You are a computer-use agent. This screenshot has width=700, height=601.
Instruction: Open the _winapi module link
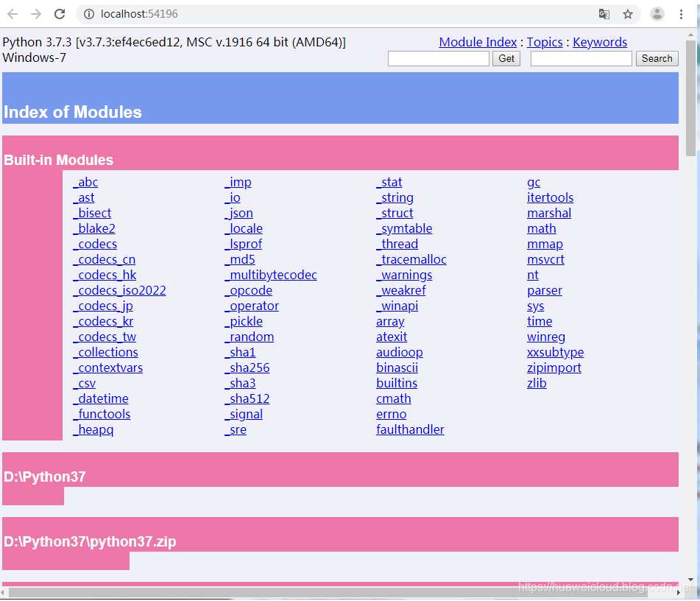[x=397, y=306]
